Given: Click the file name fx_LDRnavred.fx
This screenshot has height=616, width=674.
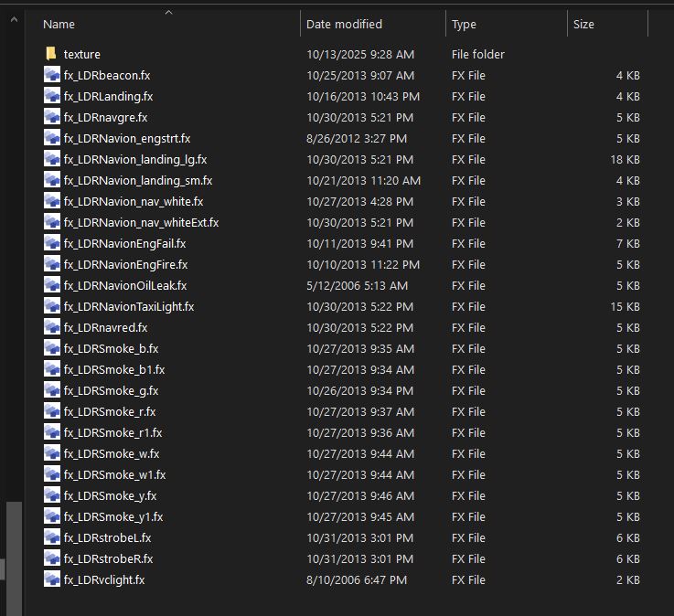Looking at the screenshot, I should pyautogui.click(x=106, y=328).
